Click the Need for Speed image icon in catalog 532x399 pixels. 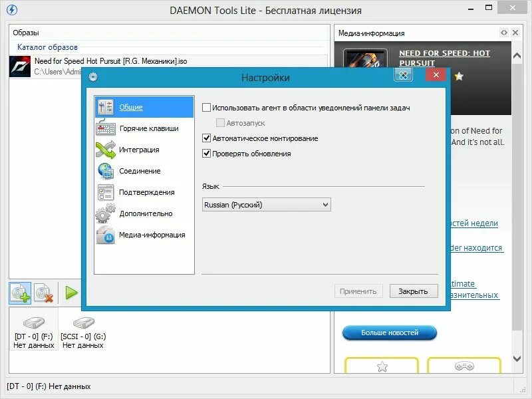[x=20, y=66]
